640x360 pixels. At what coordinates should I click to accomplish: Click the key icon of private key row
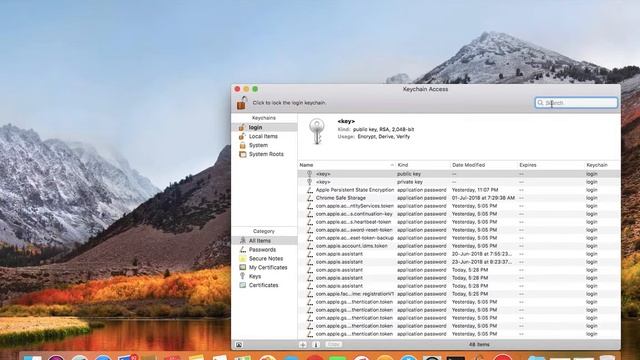pyautogui.click(x=310, y=182)
